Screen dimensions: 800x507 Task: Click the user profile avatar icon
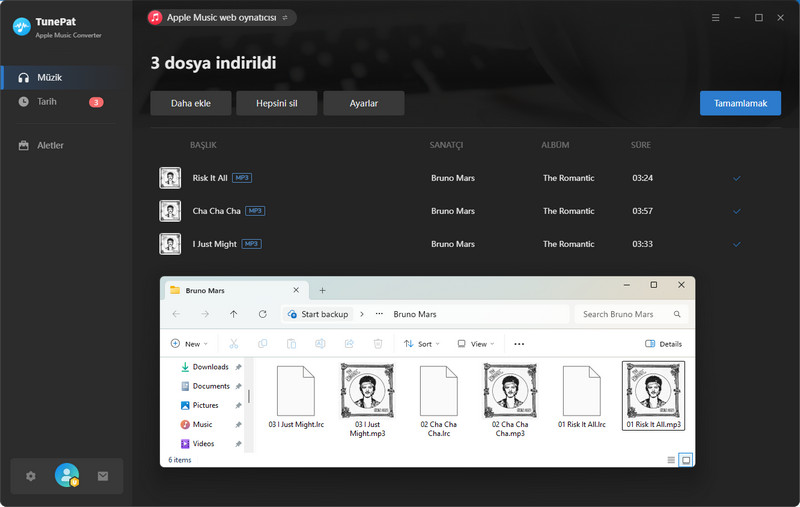pyautogui.click(x=67, y=476)
